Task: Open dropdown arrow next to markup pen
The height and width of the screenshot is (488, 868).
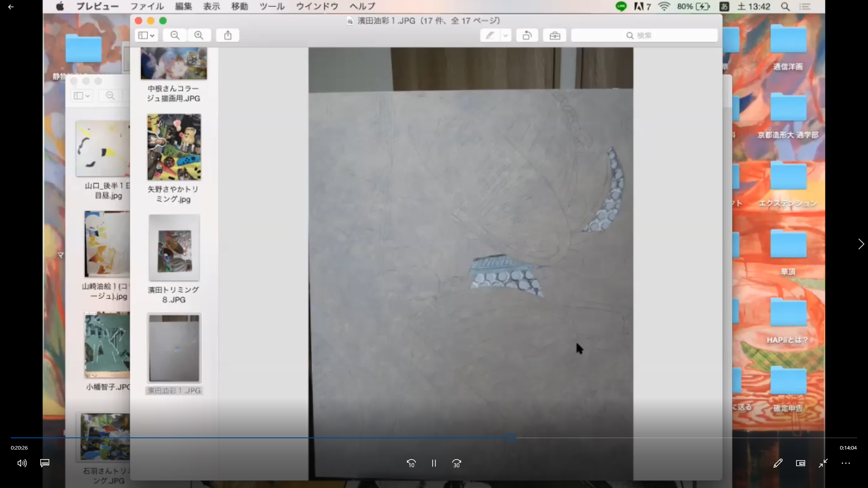Action: pos(505,35)
